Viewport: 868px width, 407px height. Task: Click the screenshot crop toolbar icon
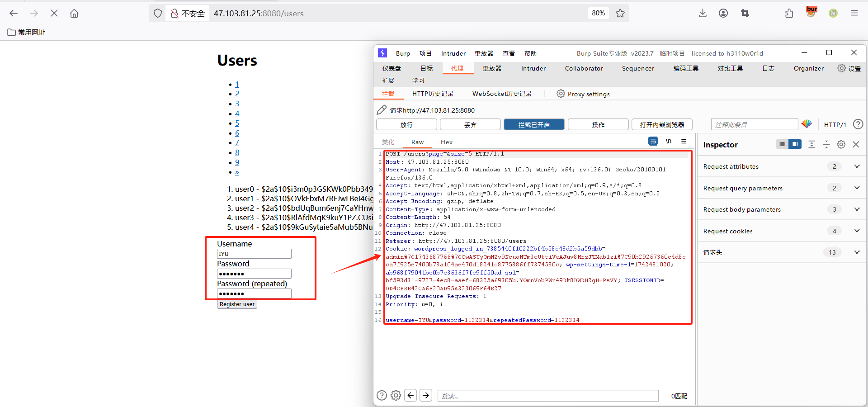pos(745,13)
